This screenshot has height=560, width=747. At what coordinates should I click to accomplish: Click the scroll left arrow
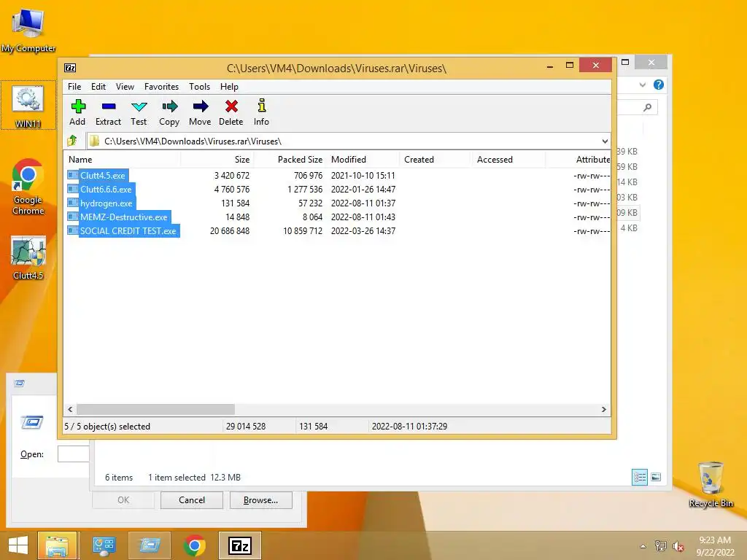tap(70, 410)
